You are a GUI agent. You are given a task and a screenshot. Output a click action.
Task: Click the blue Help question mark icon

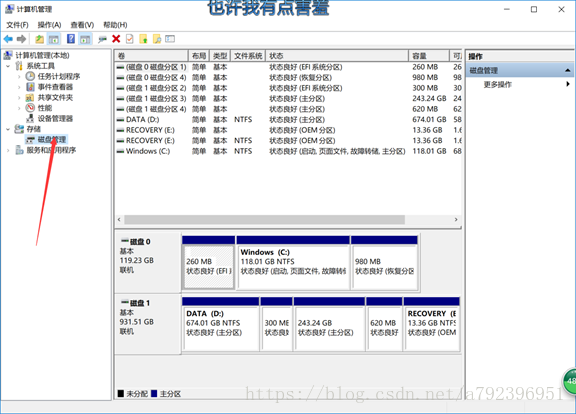tap(71, 39)
